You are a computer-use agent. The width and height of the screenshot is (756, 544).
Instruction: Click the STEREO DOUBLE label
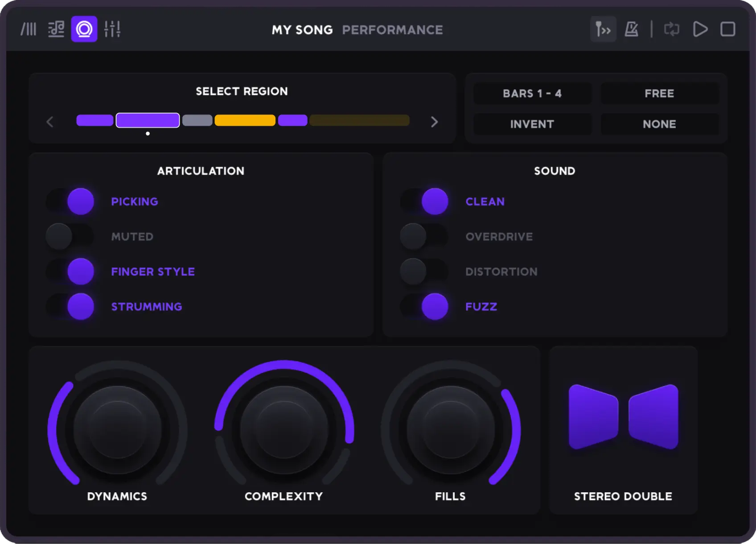[x=623, y=496]
